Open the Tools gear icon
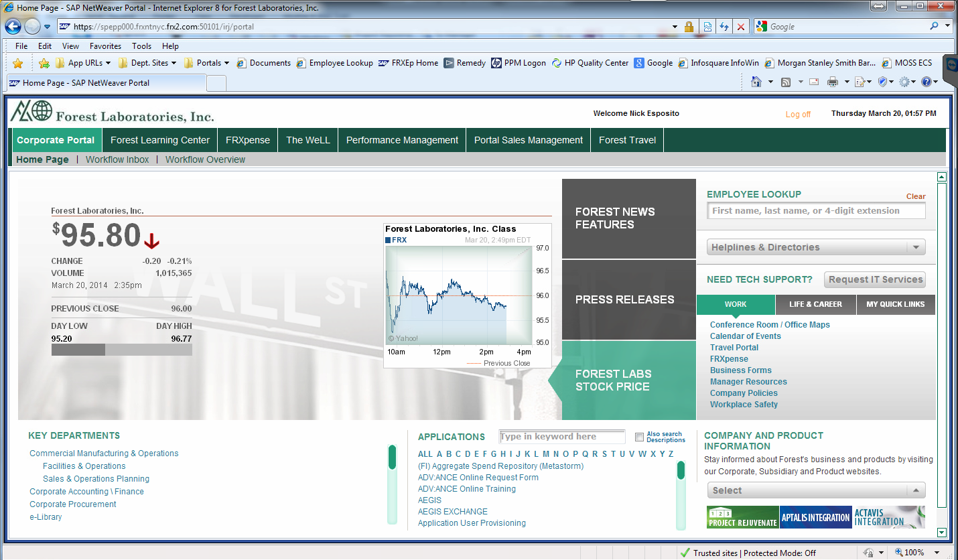This screenshot has height=560, width=958. pyautogui.click(x=904, y=82)
